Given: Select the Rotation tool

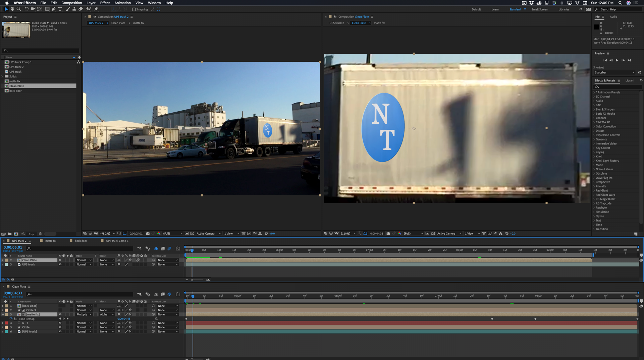Looking at the screenshot, I should click(26, 9).
